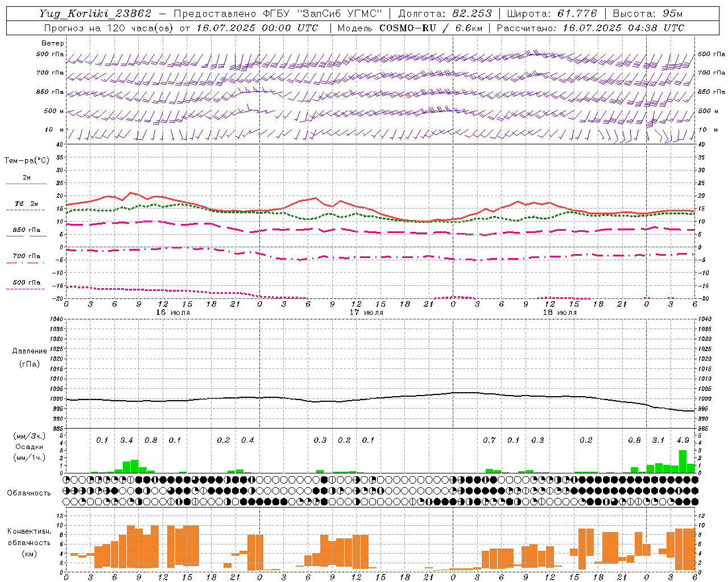Click the 'Облачность' cloudiness label
Image resolution: width=728 pixels, height=582 pixels.
coord(29,493)
